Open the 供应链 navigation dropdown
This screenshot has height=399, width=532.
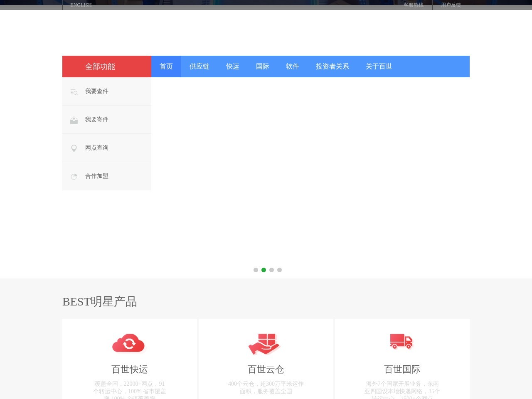pyautogui.click(x=199, y=66)
